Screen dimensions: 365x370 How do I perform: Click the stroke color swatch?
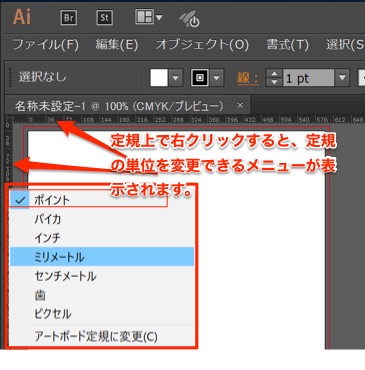(x=200, y=78)
